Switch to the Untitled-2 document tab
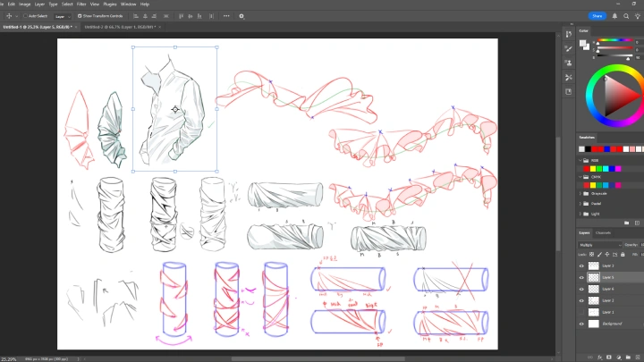 click(120, 27)
